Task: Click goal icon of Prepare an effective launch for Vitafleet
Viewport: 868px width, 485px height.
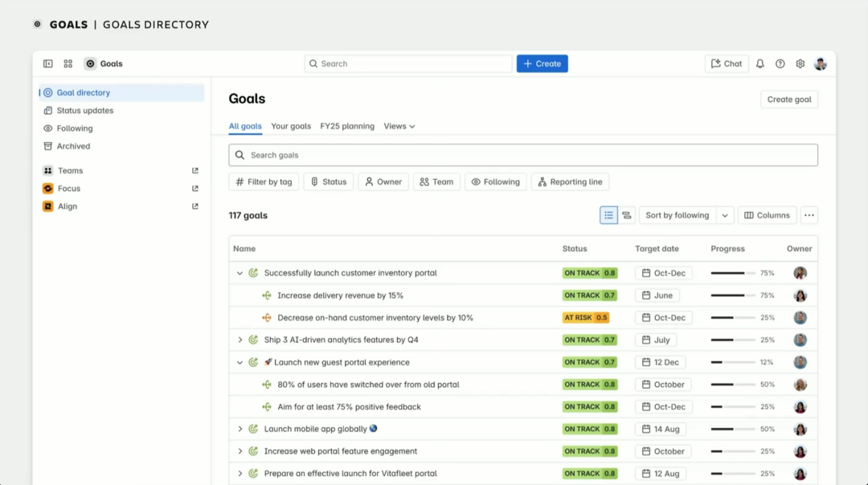Action: pyautogui.click(x=253, y=474)
